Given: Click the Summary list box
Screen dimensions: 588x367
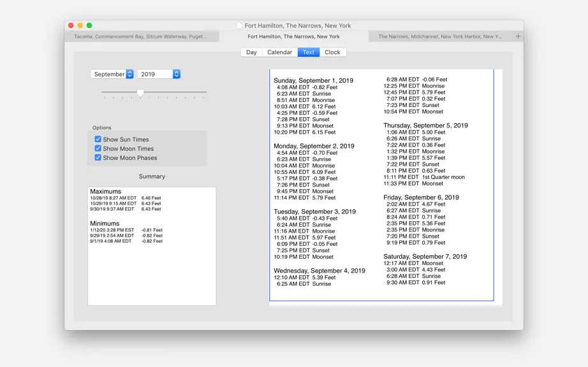Looking at the screenshot, I should 152,246.
